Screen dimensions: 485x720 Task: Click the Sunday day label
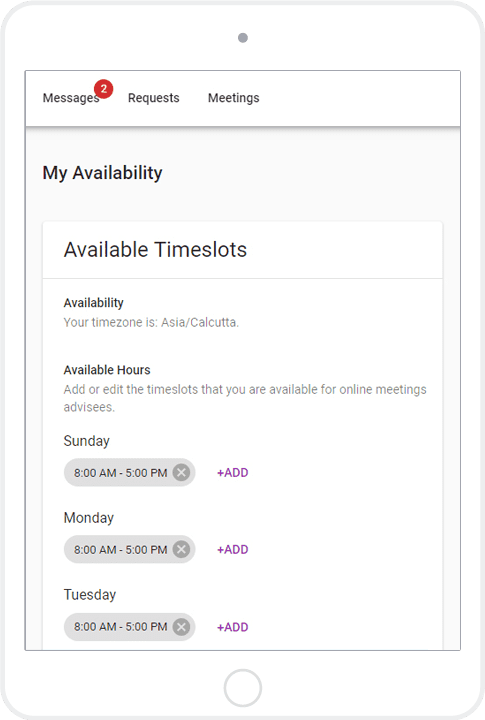tap(86, 441)
